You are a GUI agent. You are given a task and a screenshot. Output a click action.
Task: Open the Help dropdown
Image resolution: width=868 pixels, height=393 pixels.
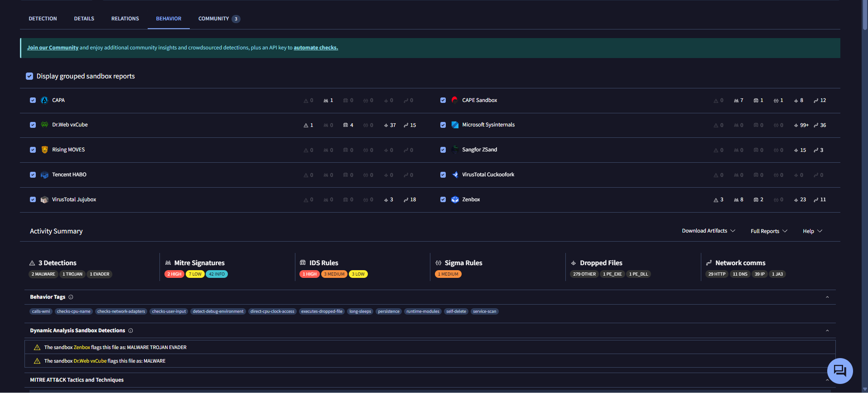click(x=812, y=231)
